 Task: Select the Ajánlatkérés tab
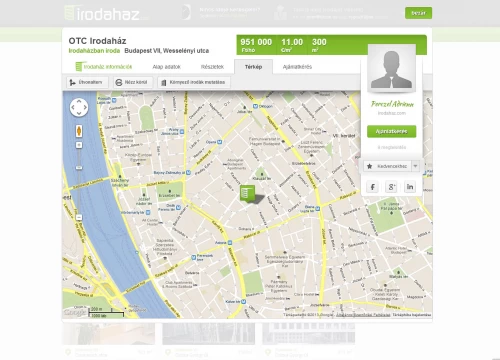(297, 67)
